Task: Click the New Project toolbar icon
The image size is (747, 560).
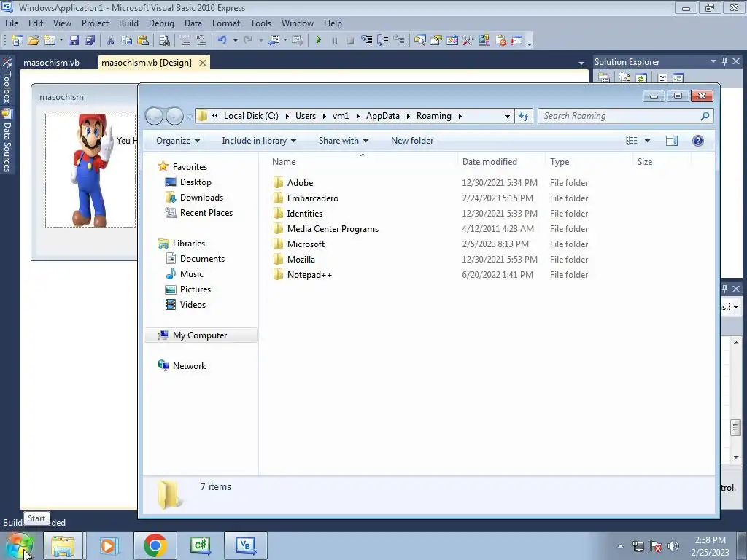Action: coord(18,41)
